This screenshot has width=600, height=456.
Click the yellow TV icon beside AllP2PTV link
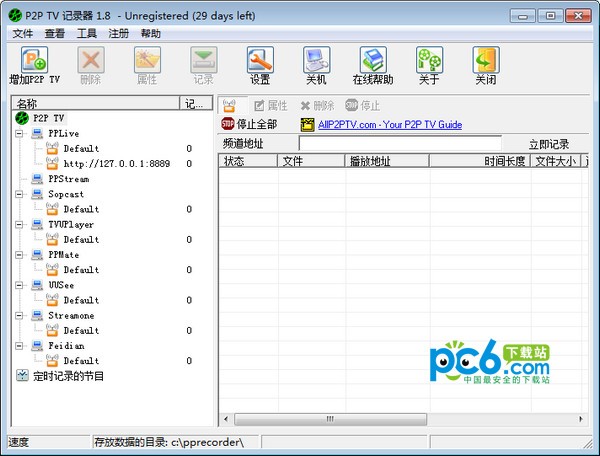coord(307,124)
